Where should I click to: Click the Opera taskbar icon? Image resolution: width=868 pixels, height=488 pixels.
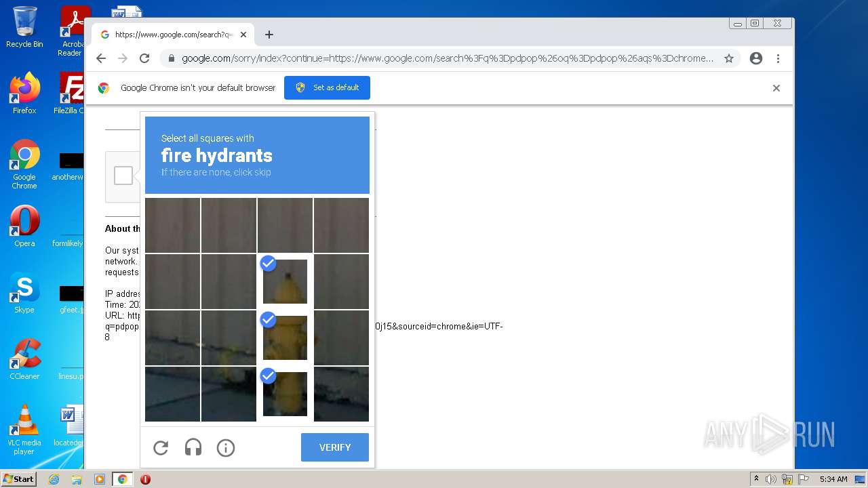coord(145,479)
